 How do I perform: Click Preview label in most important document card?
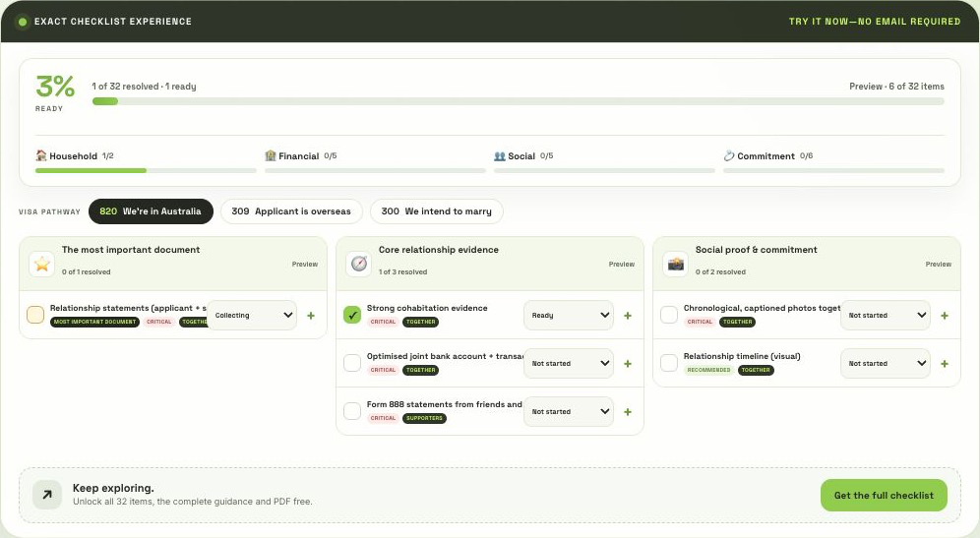[305, 265]
